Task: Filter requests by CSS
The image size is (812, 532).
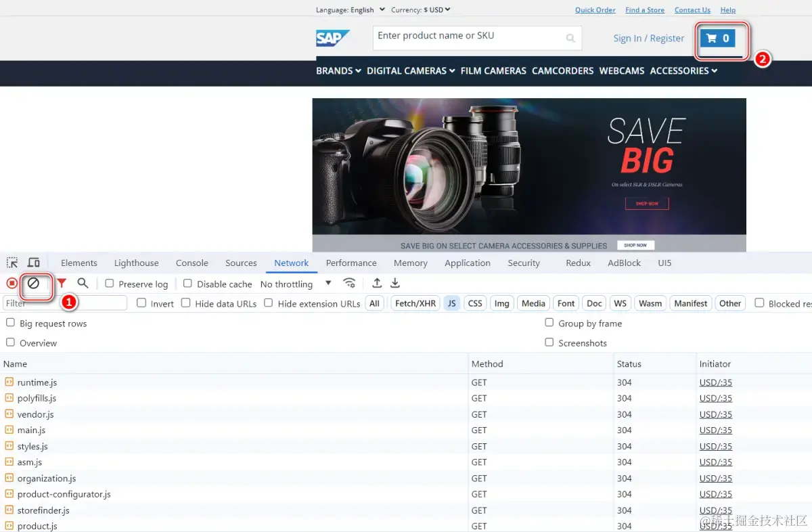Action: tap(475, 303)
